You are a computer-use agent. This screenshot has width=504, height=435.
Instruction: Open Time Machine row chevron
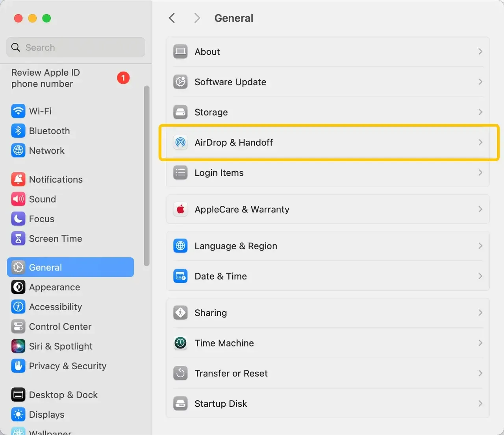click(x=480, y=343)
